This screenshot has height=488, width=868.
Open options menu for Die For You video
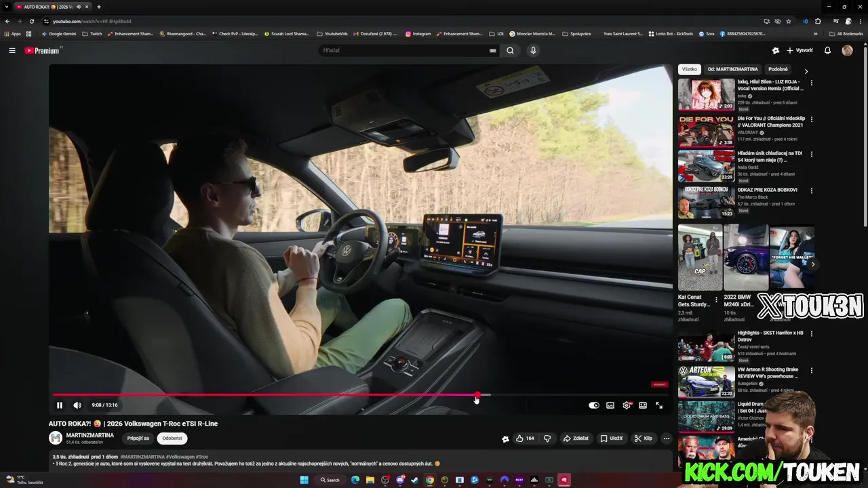[812, 119]
